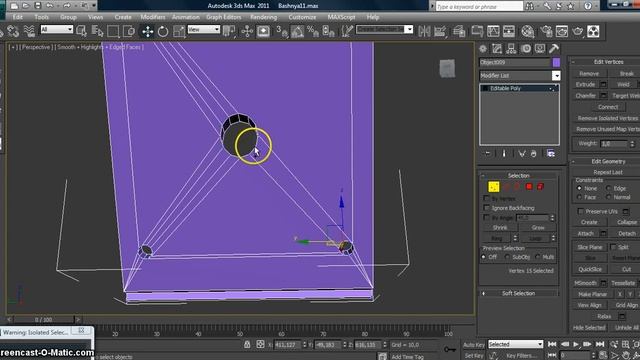Open the Modify command panel tab
Image resolution: width=640 pixels, height=360 pixels.
(497, 49)
